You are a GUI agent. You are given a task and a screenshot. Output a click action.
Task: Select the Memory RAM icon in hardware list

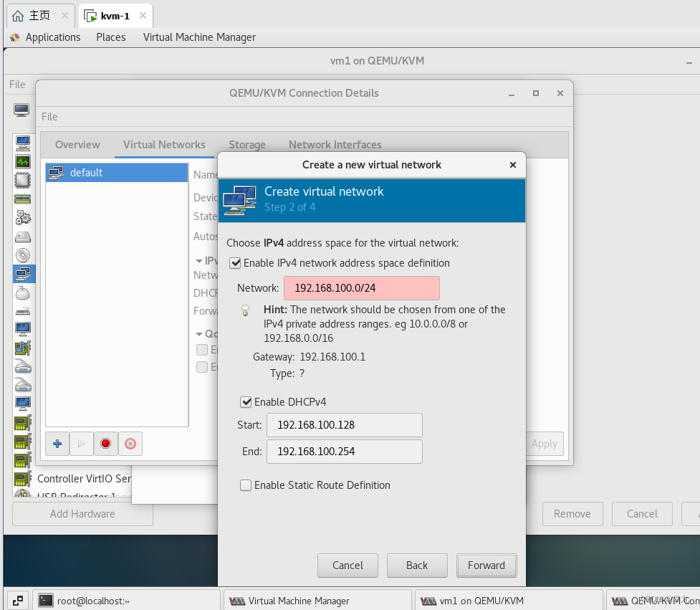23,199
